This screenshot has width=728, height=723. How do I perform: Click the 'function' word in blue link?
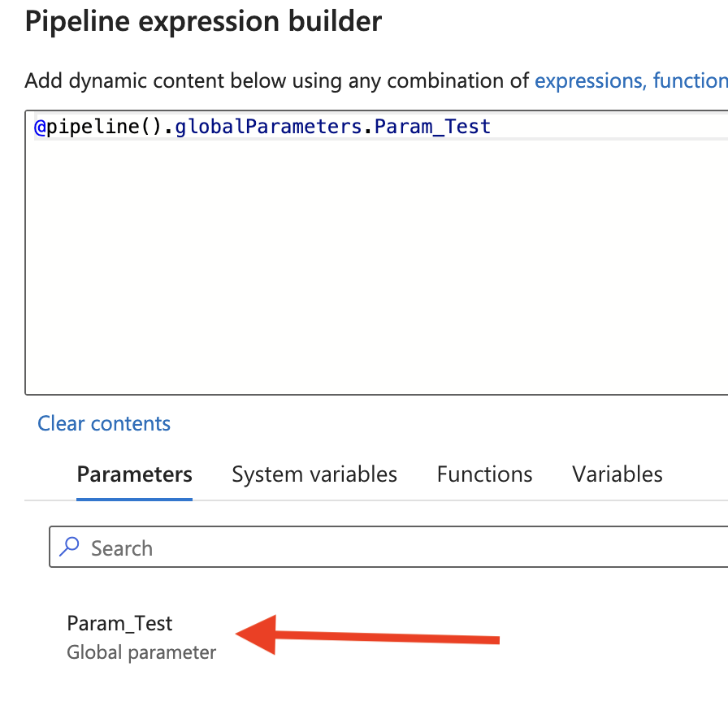click(691, 80)
